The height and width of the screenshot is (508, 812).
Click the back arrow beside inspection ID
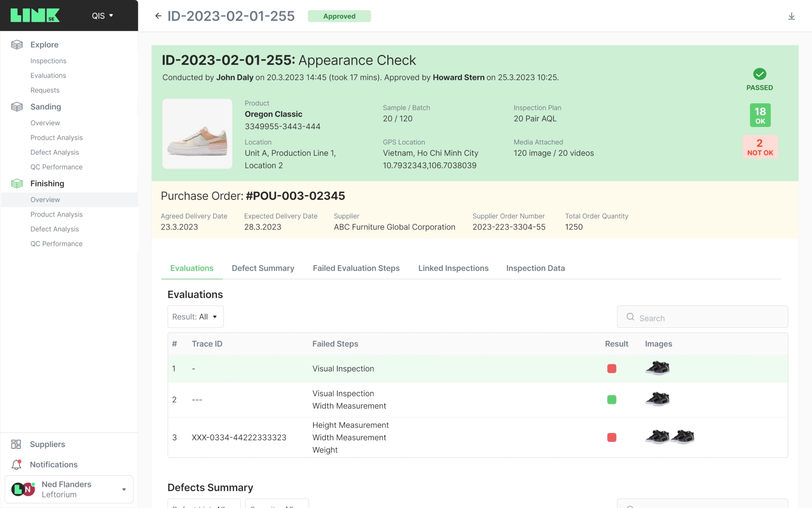click(x=158, y=16)
